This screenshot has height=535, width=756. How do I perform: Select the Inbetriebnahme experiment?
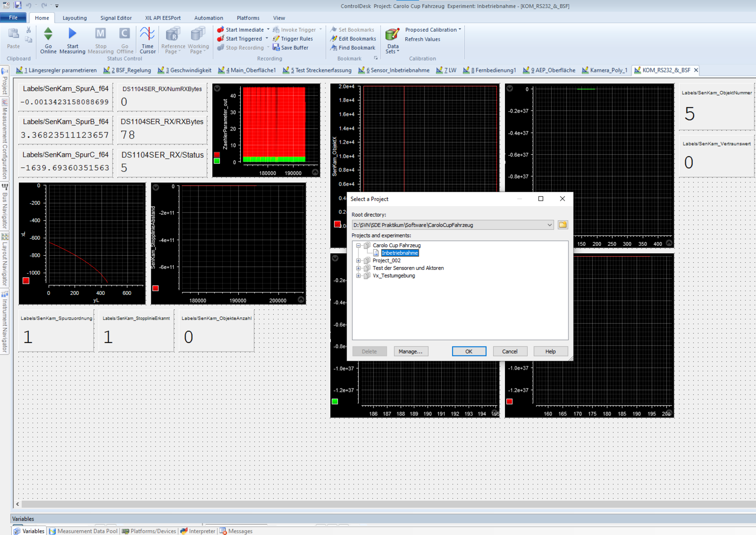[x=400, y=253]
